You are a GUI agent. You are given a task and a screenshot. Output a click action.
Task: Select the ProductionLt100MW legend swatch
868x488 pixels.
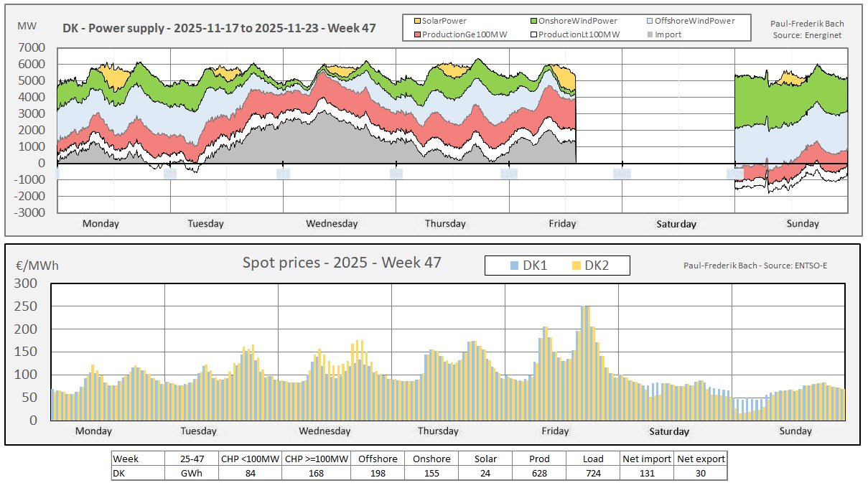(x=532, y=34)
